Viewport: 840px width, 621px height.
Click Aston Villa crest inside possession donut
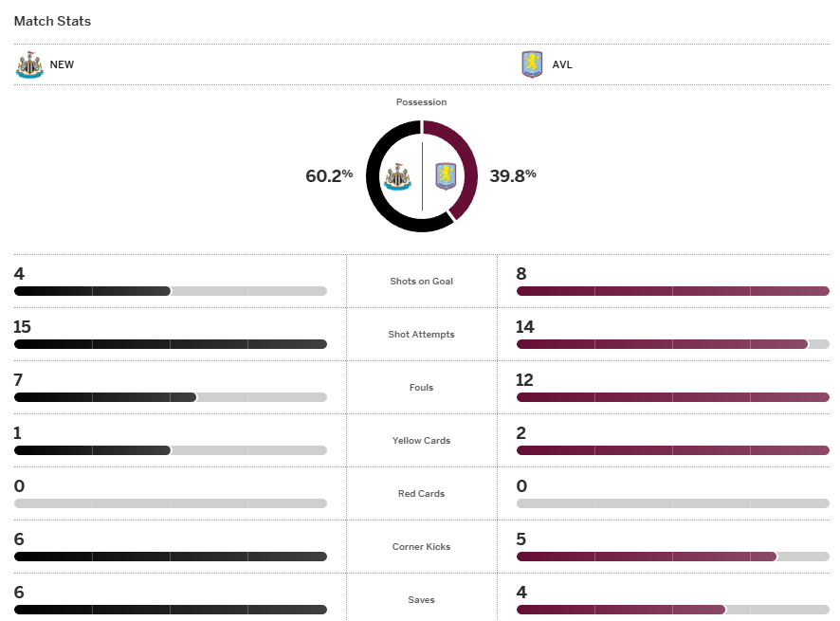click(446, 176)
